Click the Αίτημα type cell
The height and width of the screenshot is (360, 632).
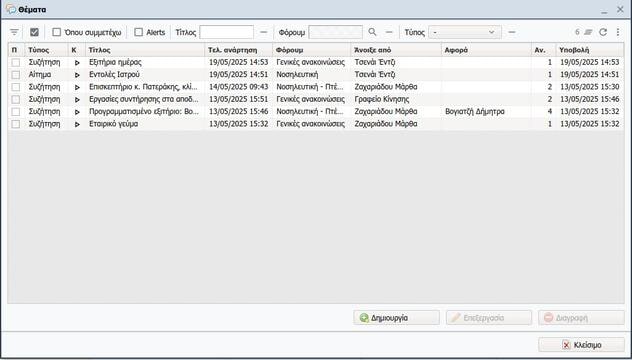40,75
